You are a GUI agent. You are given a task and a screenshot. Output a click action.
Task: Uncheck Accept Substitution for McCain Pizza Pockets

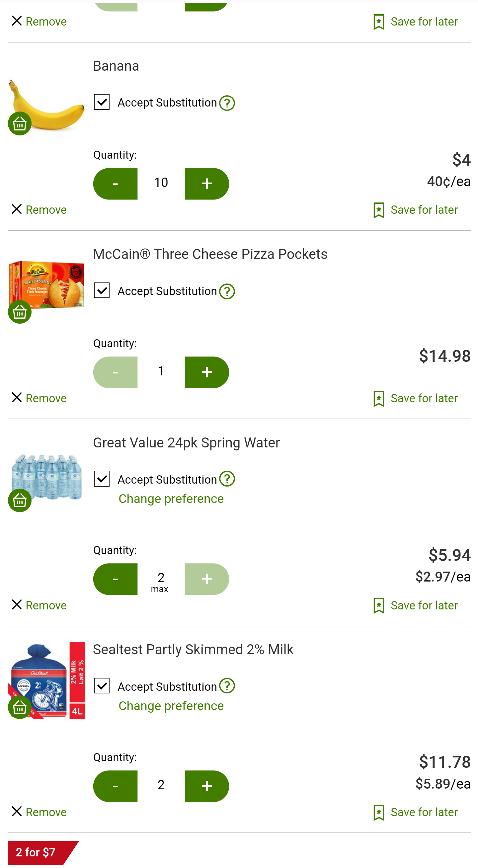pyautogui.click(x=102, y=290)
